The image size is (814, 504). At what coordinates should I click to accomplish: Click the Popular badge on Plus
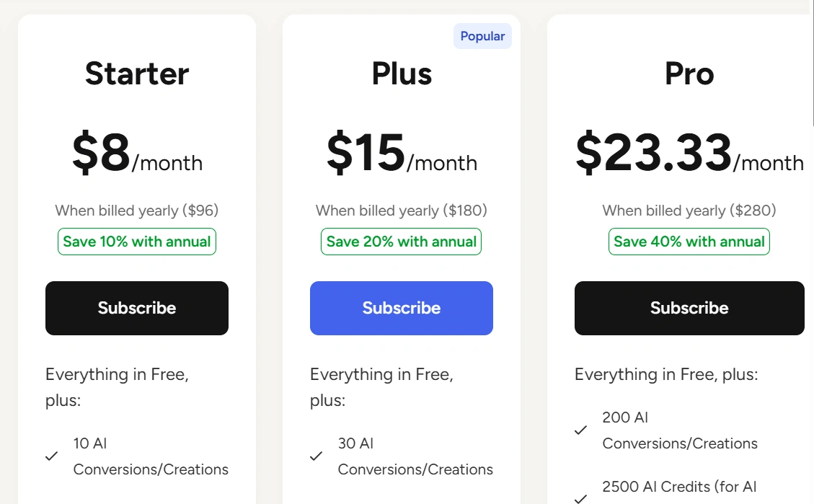482,36
